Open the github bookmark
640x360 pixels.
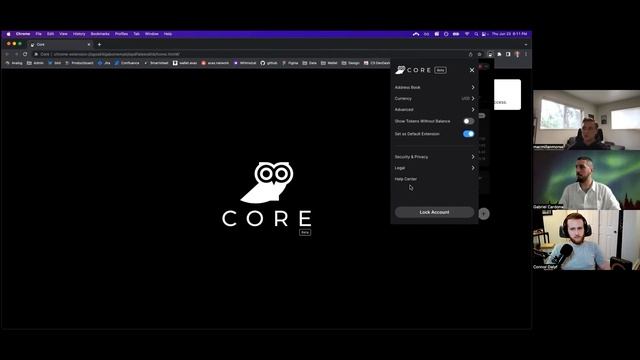(x=269, y=63)
